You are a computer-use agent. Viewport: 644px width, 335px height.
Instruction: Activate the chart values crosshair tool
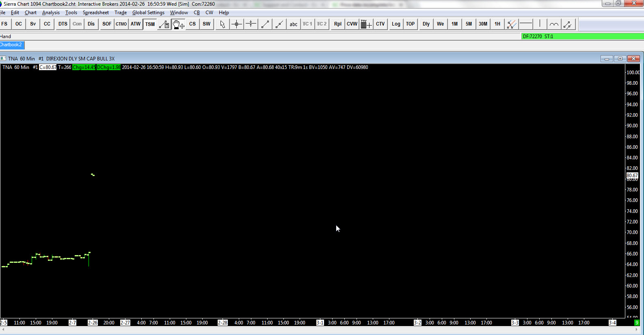236,24
